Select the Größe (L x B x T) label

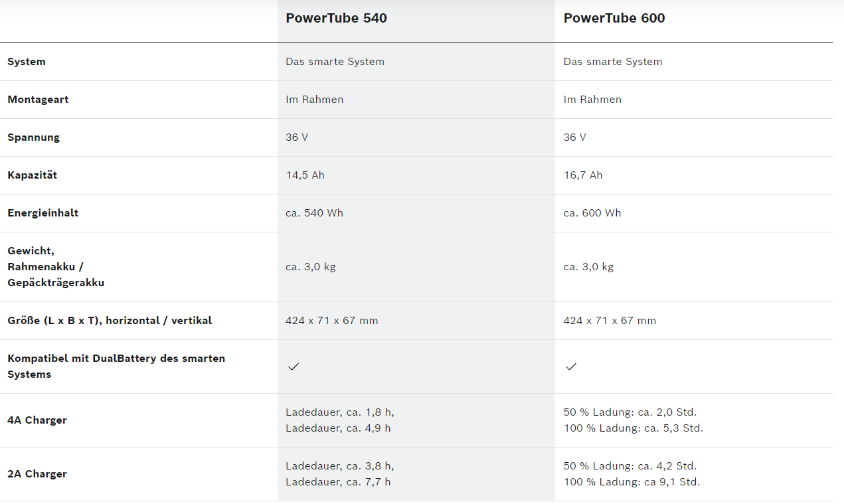(x=110, y=321)
